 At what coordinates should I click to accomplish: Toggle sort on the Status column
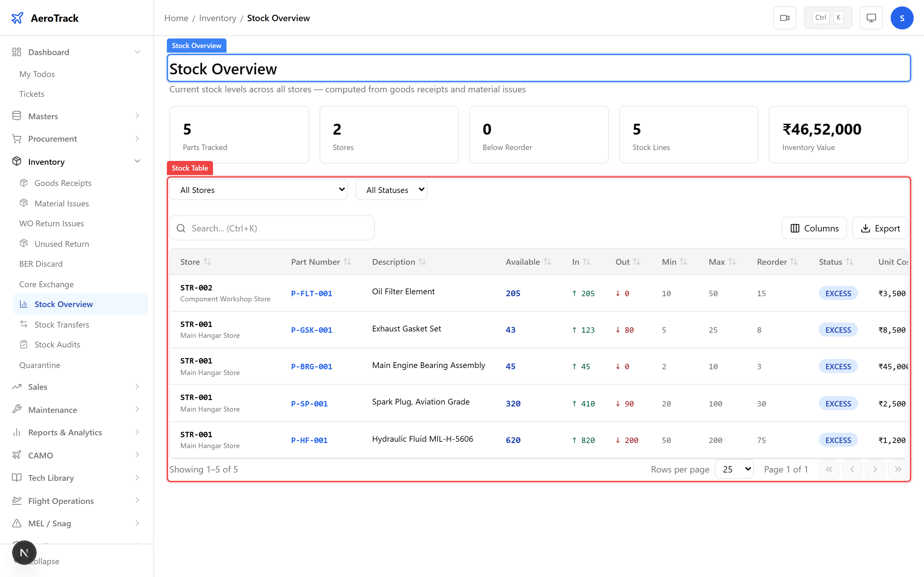click(x=851, y=261)
